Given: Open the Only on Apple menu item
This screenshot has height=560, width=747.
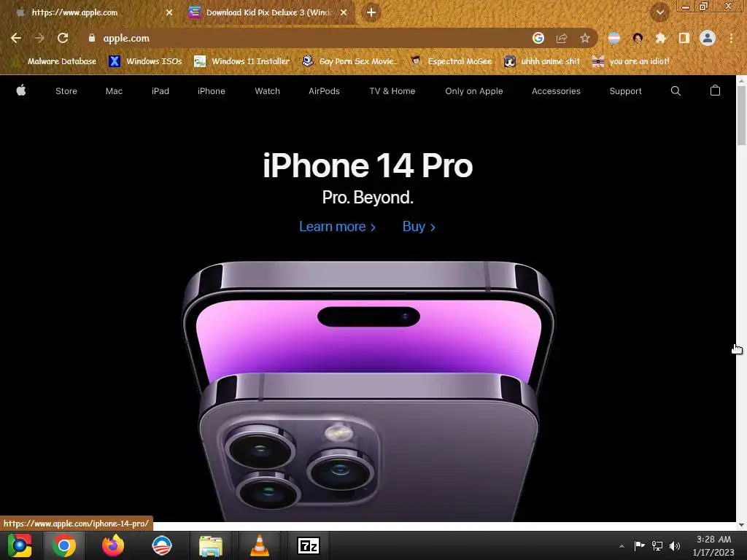Looking at the screenshot, I should 474,91.
